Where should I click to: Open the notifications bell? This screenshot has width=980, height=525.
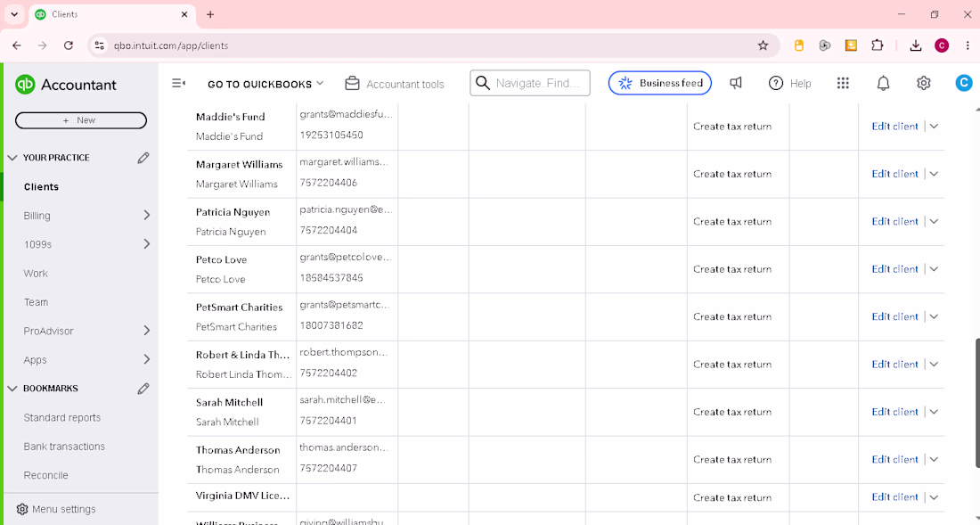pos(883,83)
